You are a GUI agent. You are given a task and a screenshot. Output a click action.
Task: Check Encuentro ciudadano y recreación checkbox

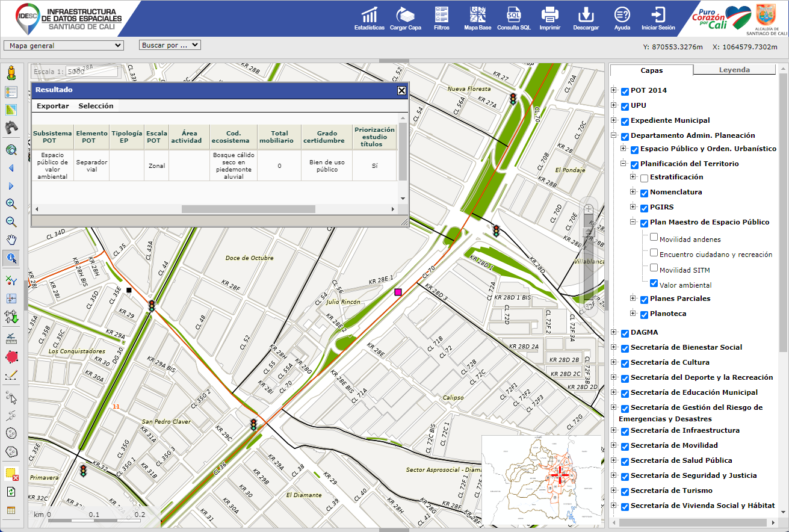(x=654, y=253)
